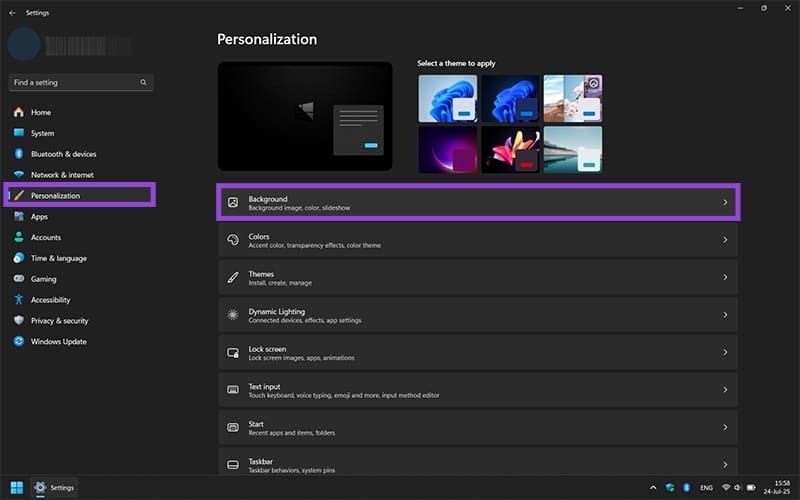Screen dimensions: 800x500
Task: Apply the spotlight cherry blossom theme
Action: (573, 98)
